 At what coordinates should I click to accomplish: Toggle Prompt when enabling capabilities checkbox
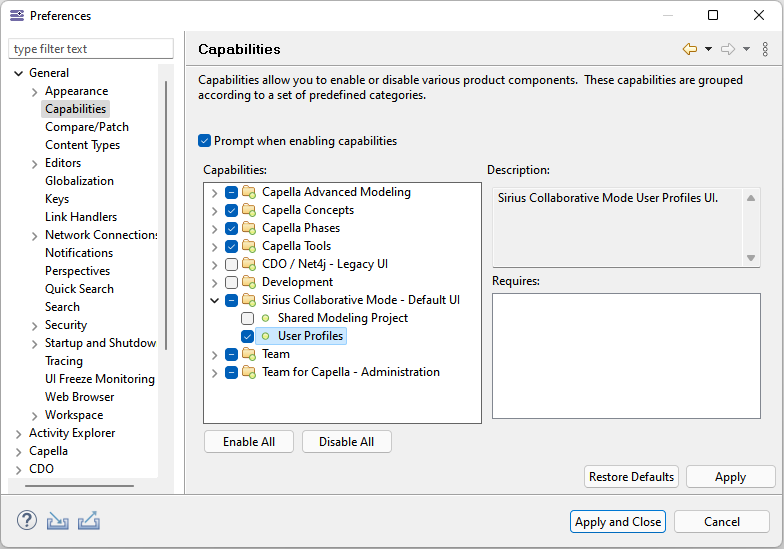[x=205, y=141]
